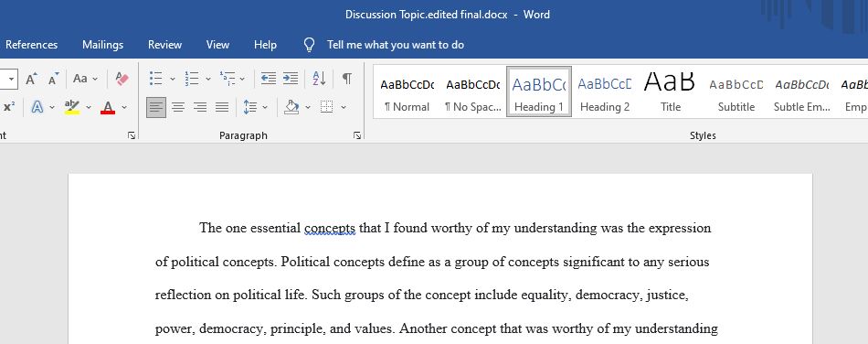
Task: Apply borders to the paragraph
Action: click(x=327, y=107)
